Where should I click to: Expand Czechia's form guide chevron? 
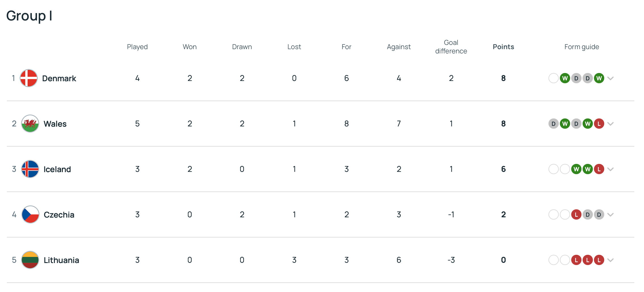click(610, 214)
